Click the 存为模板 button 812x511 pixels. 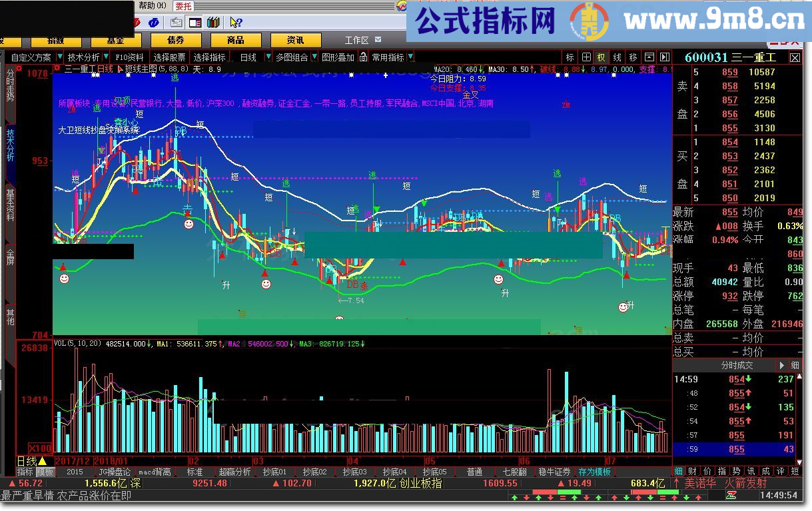(x=595, y=472)
